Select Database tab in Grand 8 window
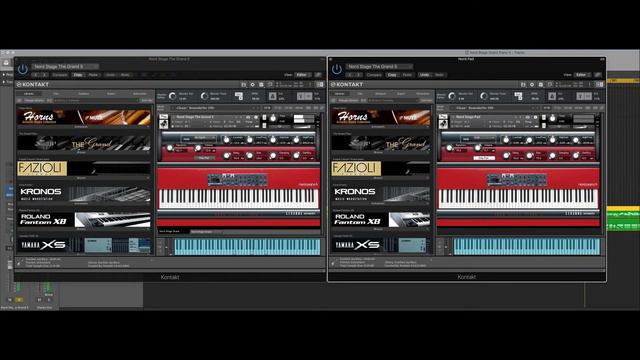 point(84,94)
